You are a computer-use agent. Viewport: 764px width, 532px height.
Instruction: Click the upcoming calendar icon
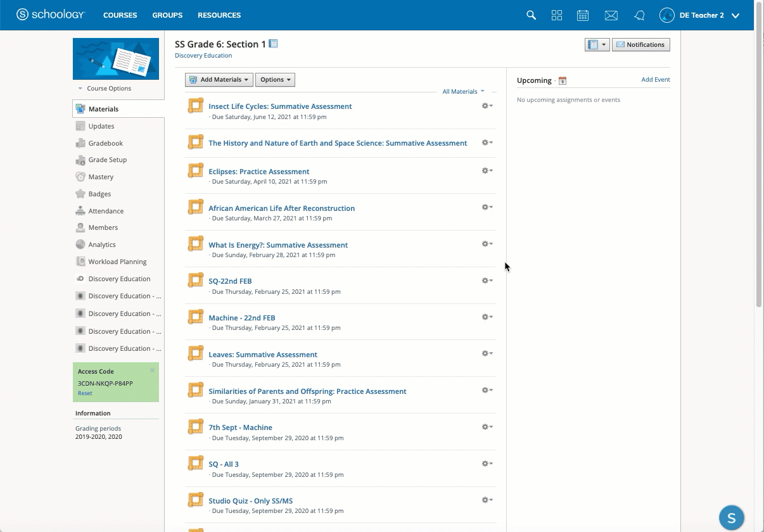pos(563,81)
